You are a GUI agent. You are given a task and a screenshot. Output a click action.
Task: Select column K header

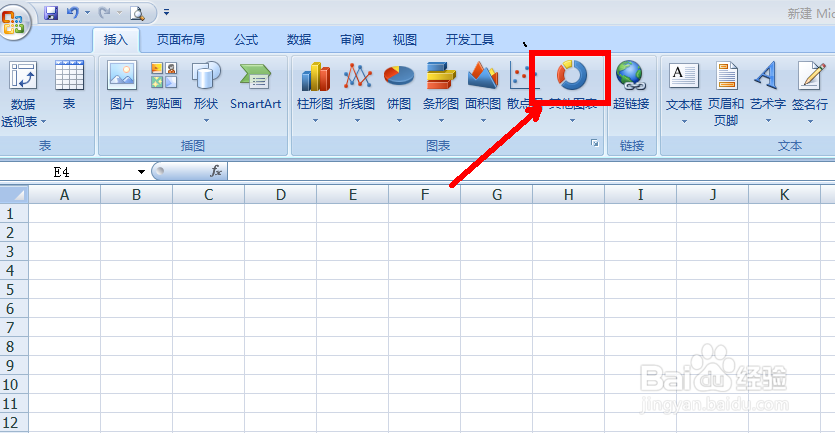tap(784, 195)
